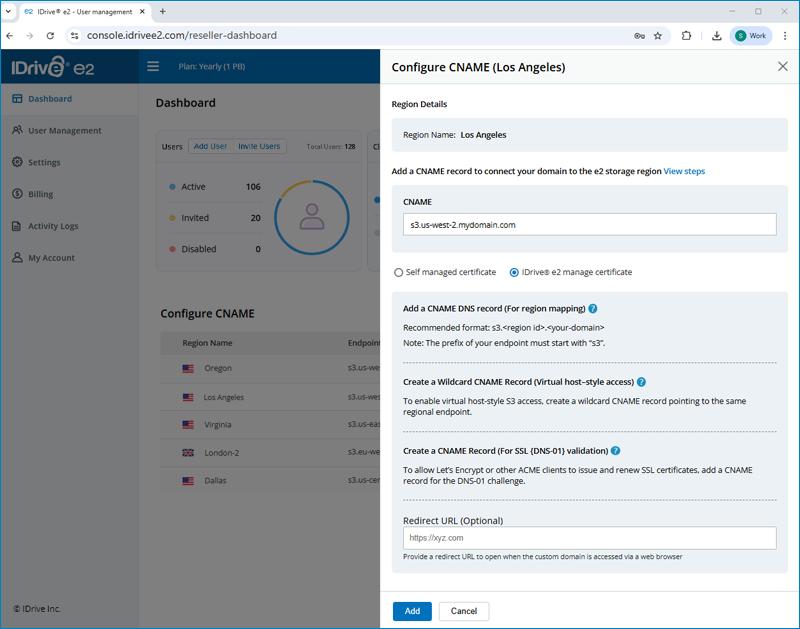Click the Add button
This screenshot has height=629, width=800.
pyautogui.click(x=412, y=611)
